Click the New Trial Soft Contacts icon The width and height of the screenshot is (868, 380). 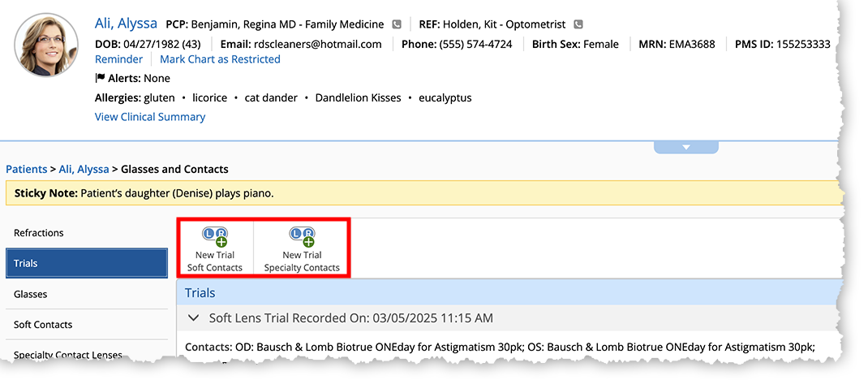click(x=215, y=236)
